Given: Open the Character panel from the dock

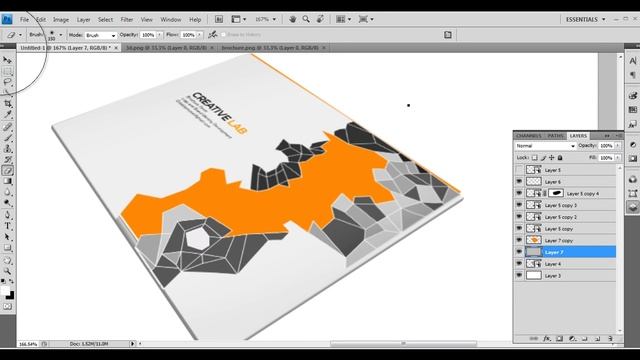Looking at the screenshot, I should click(633, 61).
